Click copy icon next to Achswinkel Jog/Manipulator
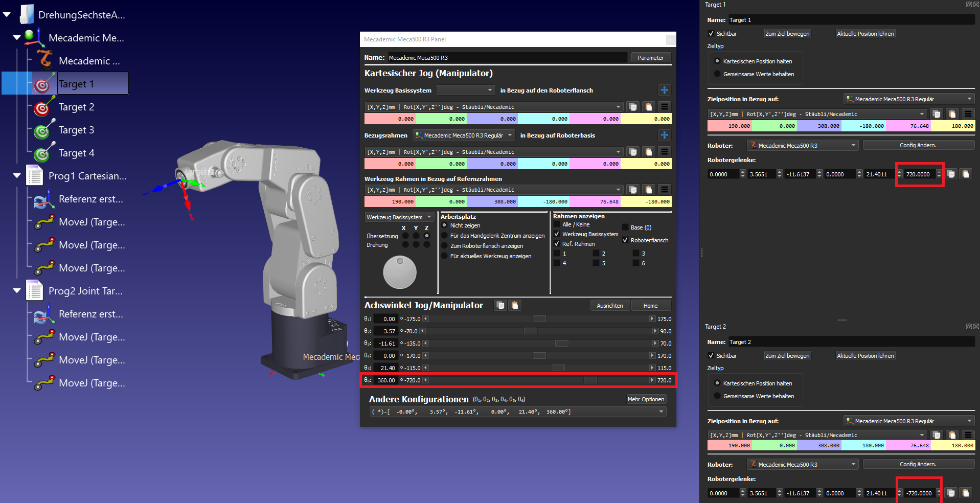This screenshot has height=503, width=980. coord(500,305)
